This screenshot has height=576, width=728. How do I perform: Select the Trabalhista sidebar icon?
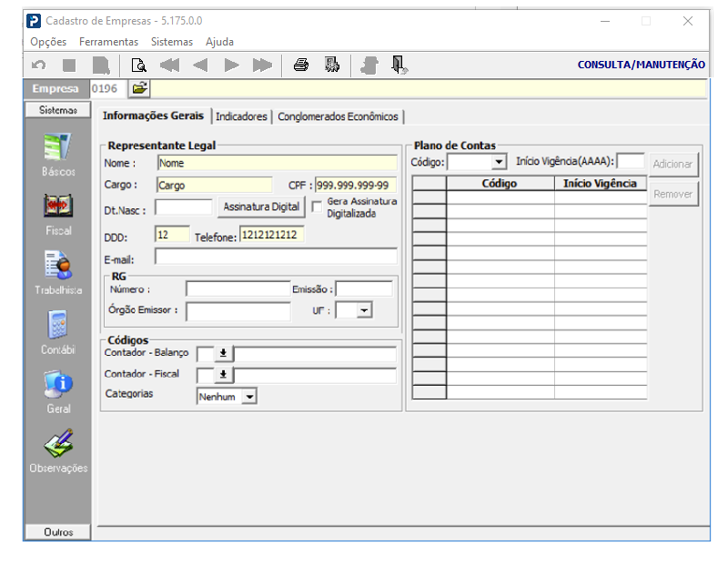58,265
